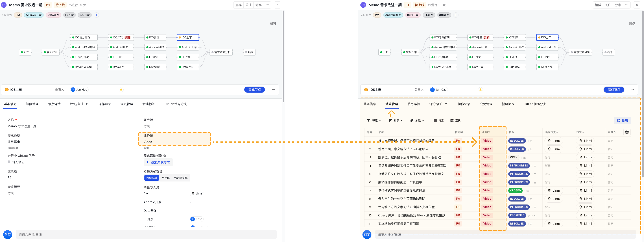This screenshot has height=242, width=644.
Task: Open the left panel header more-options ellipsis
Action: point(267,5)
